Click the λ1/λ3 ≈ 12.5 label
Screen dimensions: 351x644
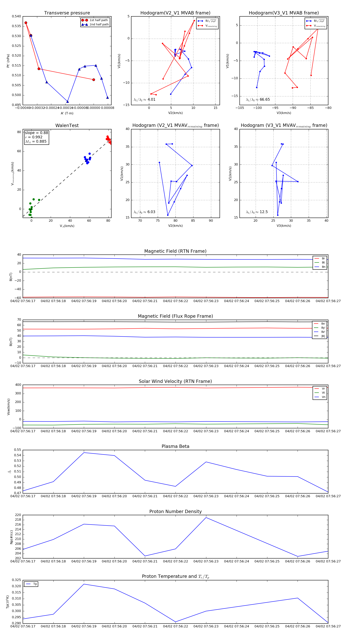coord(257,212)
